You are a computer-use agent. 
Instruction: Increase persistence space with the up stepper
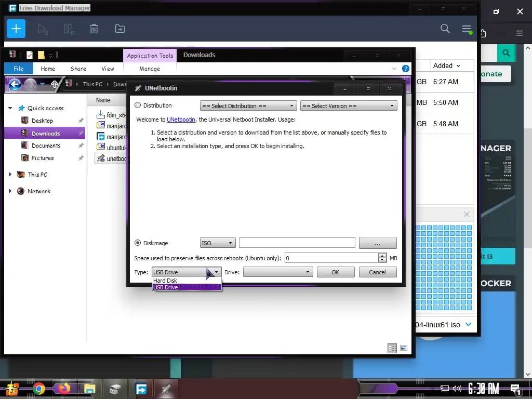pyautogui.click(x=382, y=256)
